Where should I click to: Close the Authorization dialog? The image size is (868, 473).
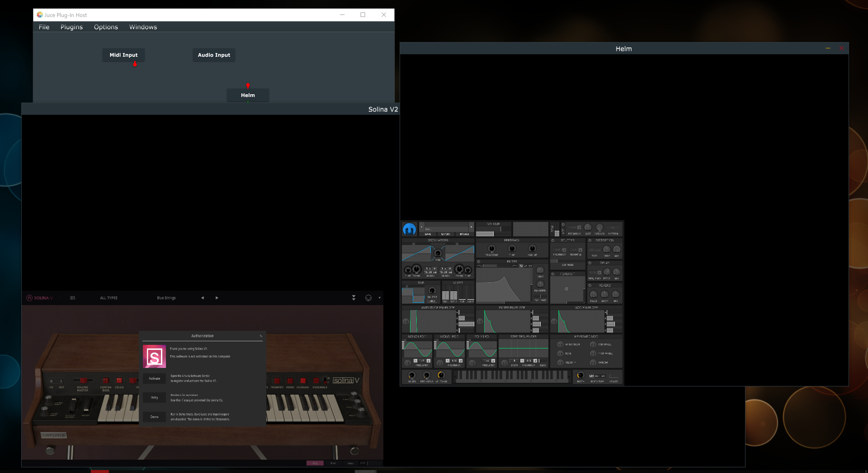click(x=261, y=336)
